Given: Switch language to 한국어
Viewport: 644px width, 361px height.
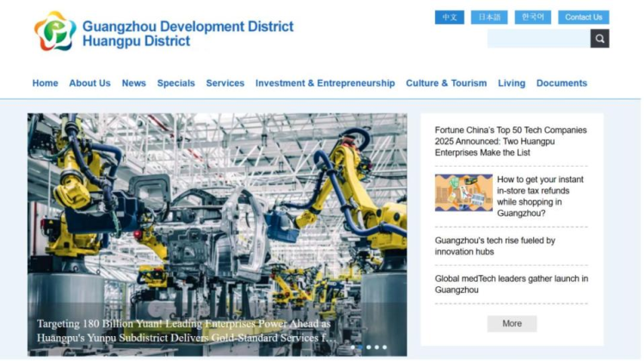Looking at the screenshot, I should [532, 17].
